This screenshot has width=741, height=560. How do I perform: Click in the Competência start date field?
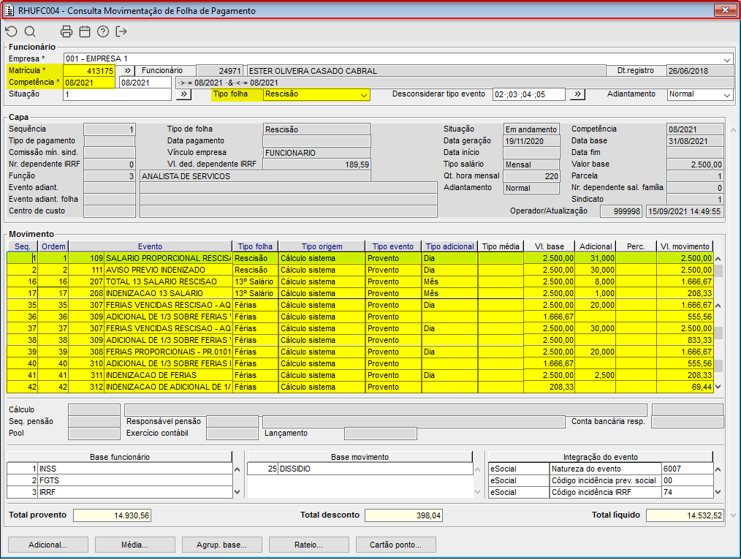coord(89,83)
